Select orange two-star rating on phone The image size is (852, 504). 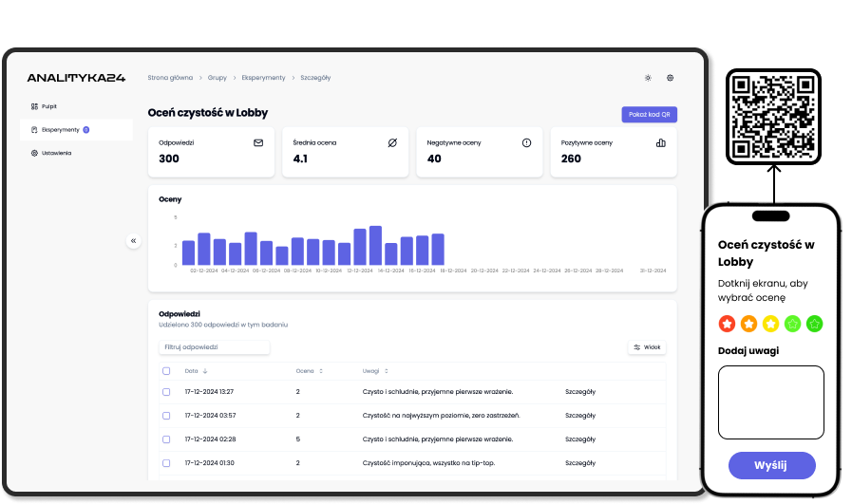pos(748,324)
